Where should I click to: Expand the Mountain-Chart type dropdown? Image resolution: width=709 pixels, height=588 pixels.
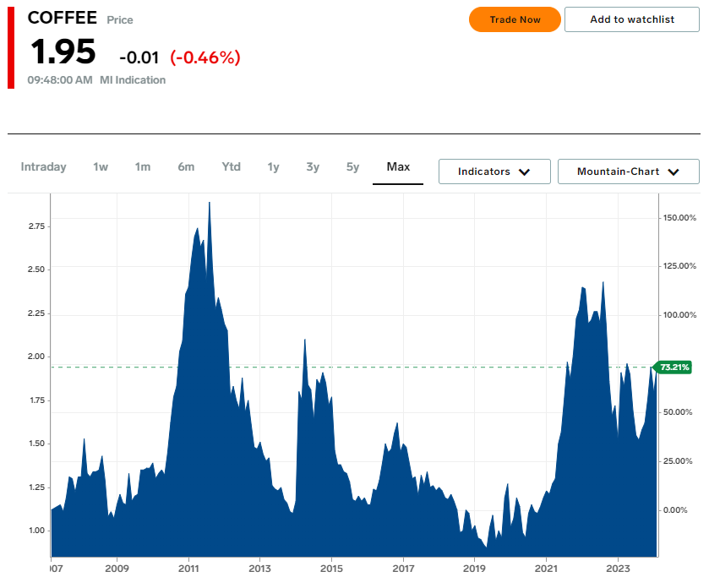(x=628, y=171)
